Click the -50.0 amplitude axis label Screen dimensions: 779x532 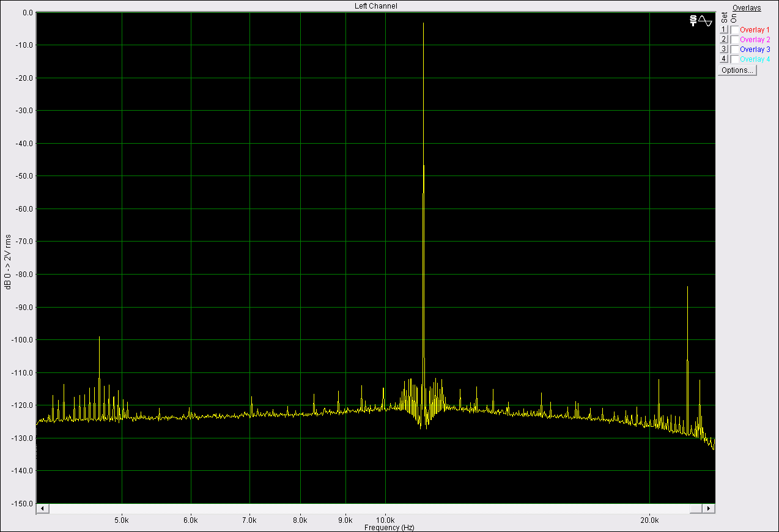[x=24, y=176]
